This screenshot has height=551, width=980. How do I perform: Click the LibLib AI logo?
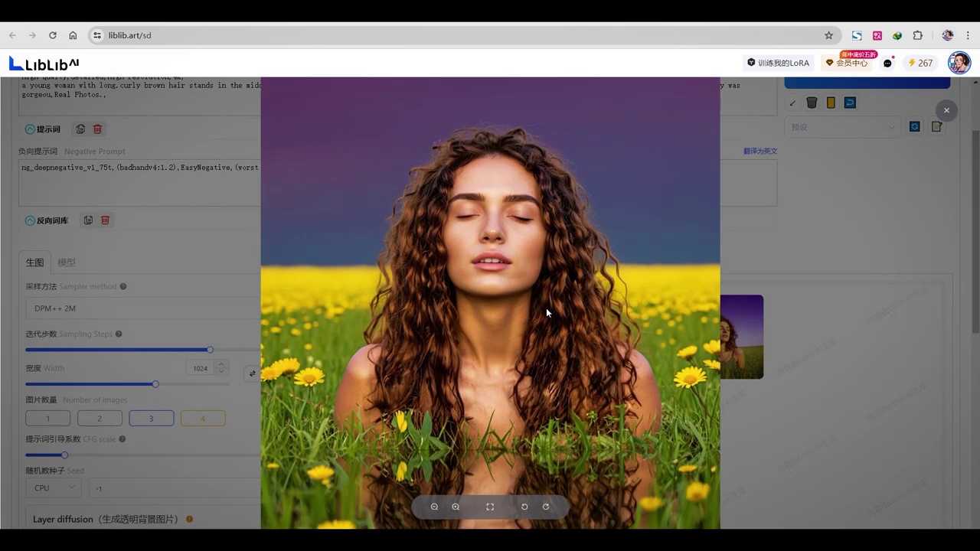(44, 64)
